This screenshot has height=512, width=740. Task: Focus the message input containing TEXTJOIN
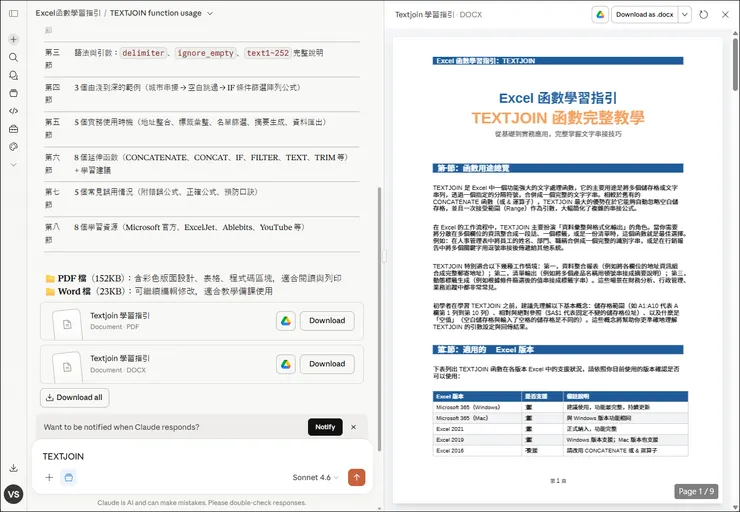(202, 456)
